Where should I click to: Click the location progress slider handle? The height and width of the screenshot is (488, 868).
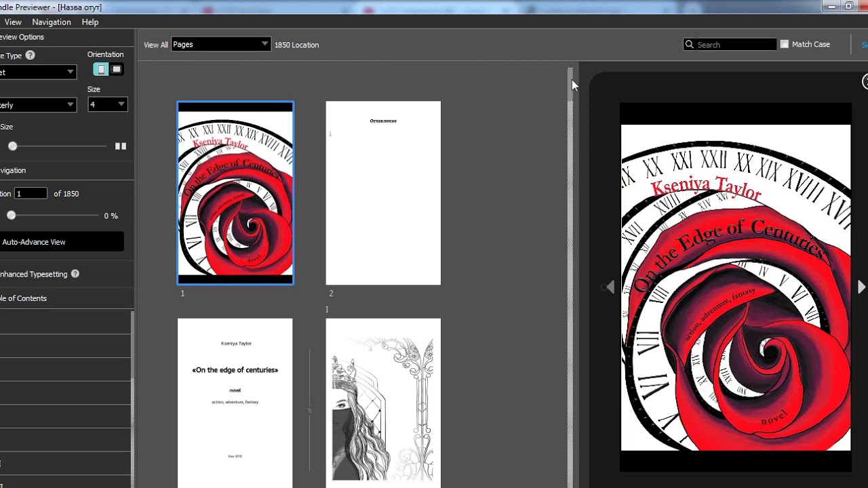point(11,215)
